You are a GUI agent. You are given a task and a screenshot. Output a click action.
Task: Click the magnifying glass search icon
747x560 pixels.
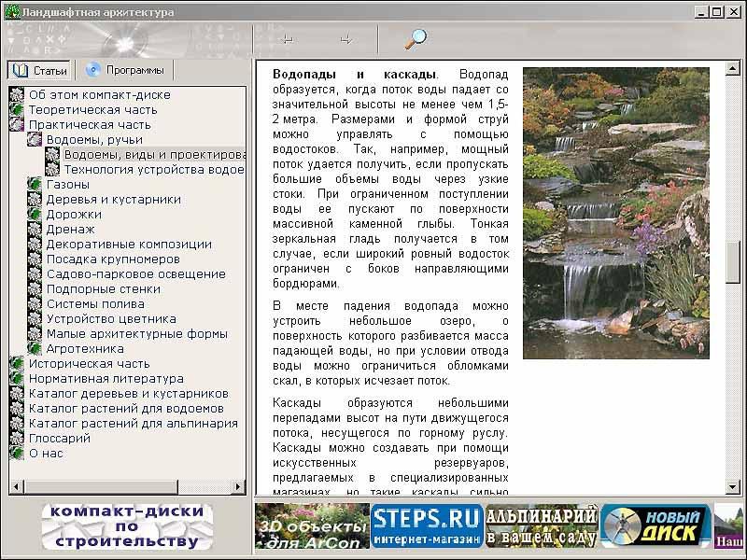[x=415, y=38]
